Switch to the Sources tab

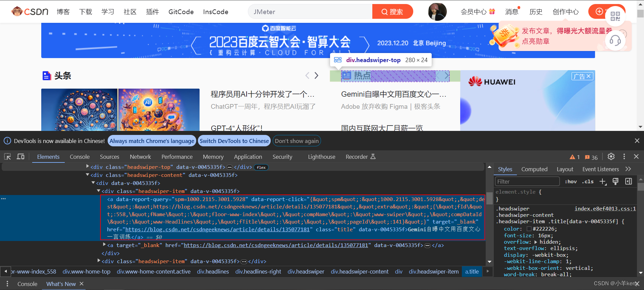pyautogui.click(x=109, y=157)
